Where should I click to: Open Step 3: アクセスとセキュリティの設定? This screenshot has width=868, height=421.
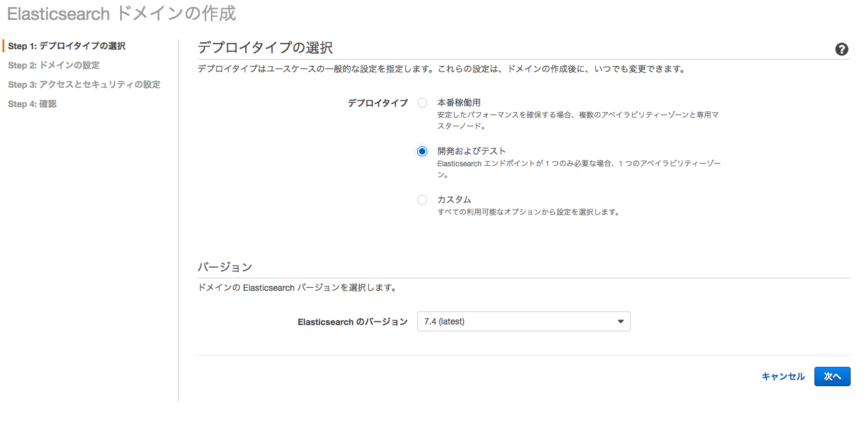point(84,85)
